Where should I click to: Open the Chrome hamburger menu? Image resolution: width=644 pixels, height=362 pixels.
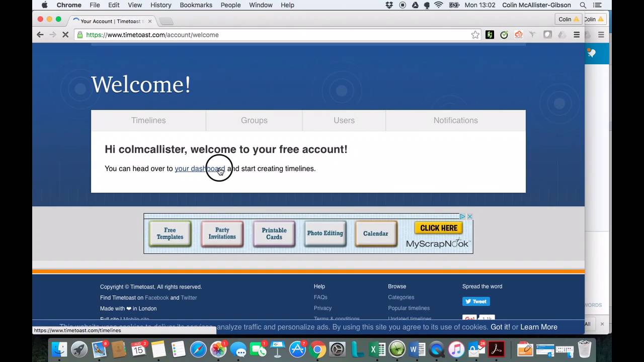point(577,35)
